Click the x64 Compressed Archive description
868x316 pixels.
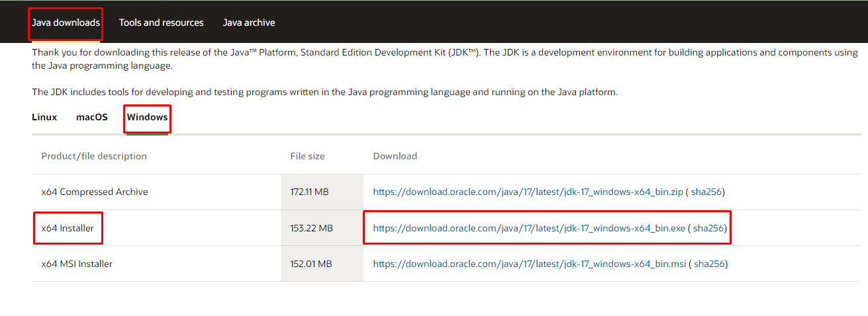coord(95,192)
